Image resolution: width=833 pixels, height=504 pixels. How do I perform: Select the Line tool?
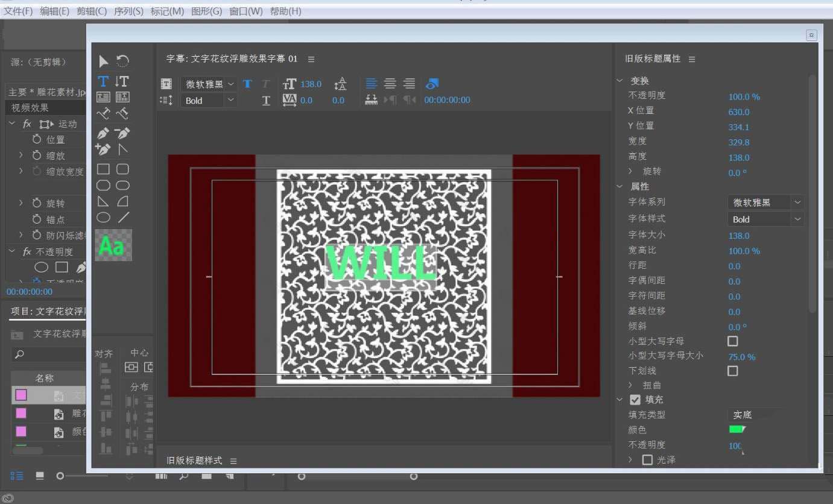click(x=123, y=218)
